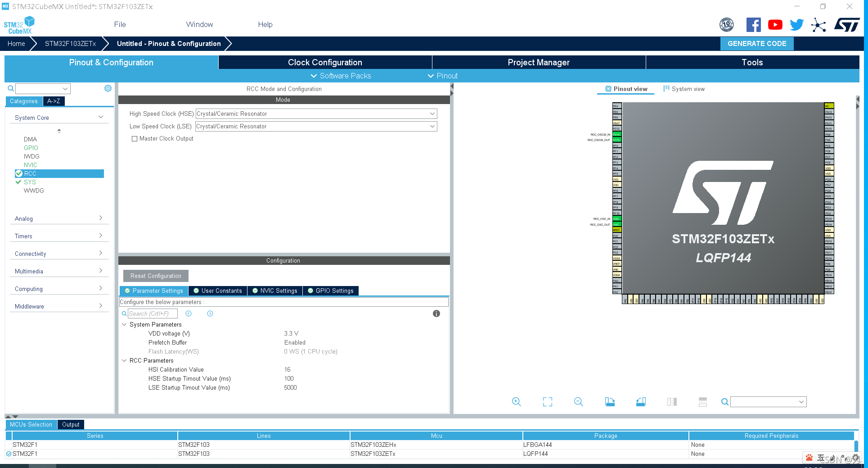
Task: Click the Reset Configuration button
Action: [156, 276]
